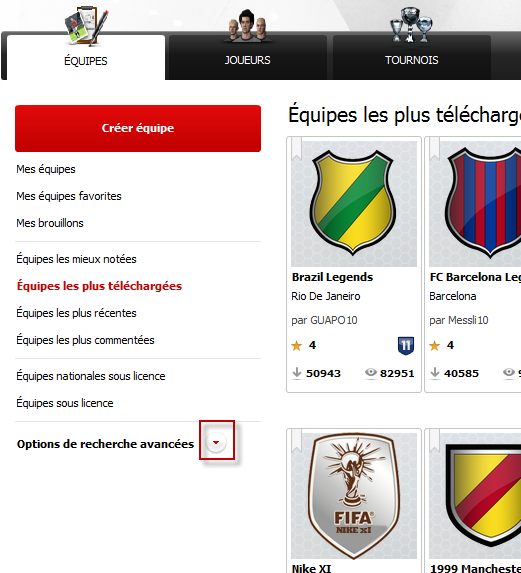Image resolution: width=521 pixels, height=573 pixels.
Task: Click the FC Barcelona Legends bookmark ribbon
Action: (435, 149)
